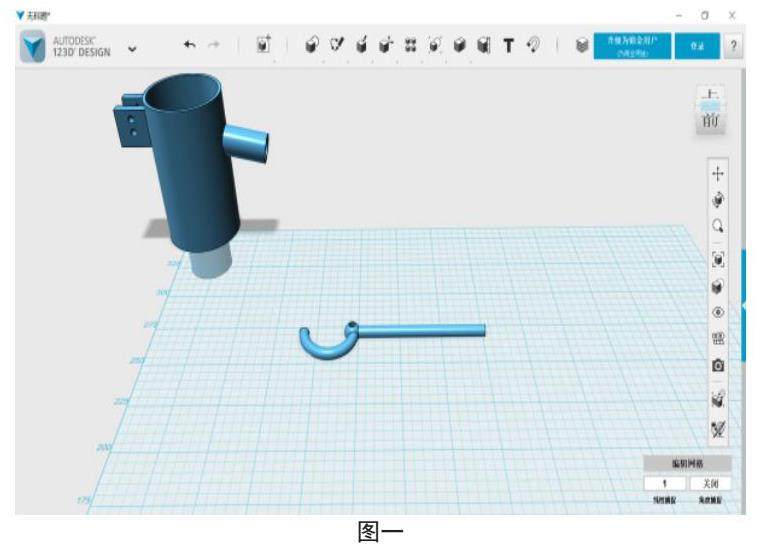Select the Text tool (T icon)
The image size is (763, 547).
tap(508, 46)
